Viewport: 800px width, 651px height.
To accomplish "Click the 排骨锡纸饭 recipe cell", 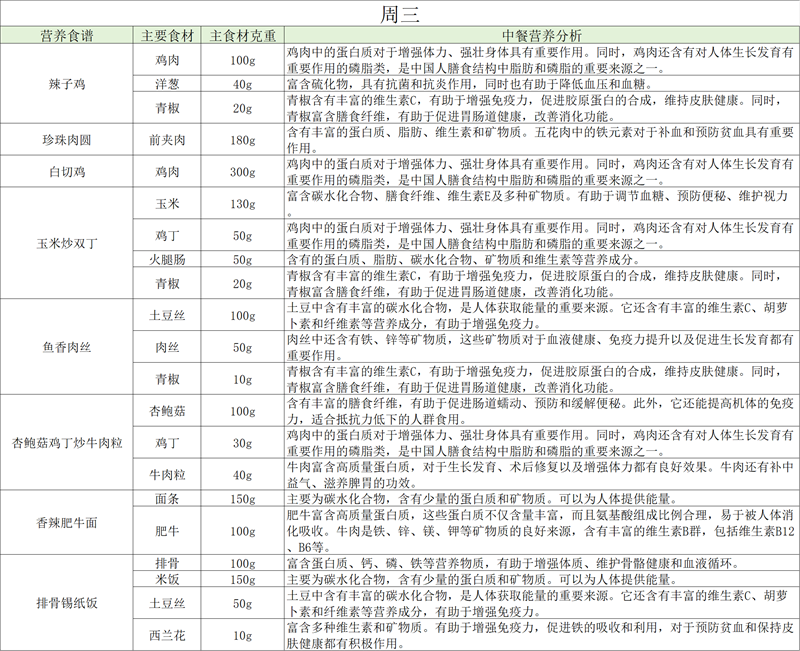I will [67, 602].
